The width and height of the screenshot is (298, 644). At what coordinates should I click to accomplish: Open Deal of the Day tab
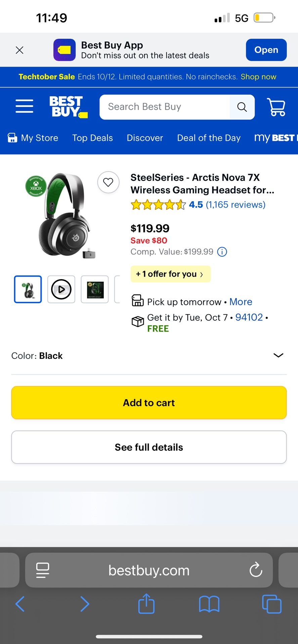click(209, 138)
